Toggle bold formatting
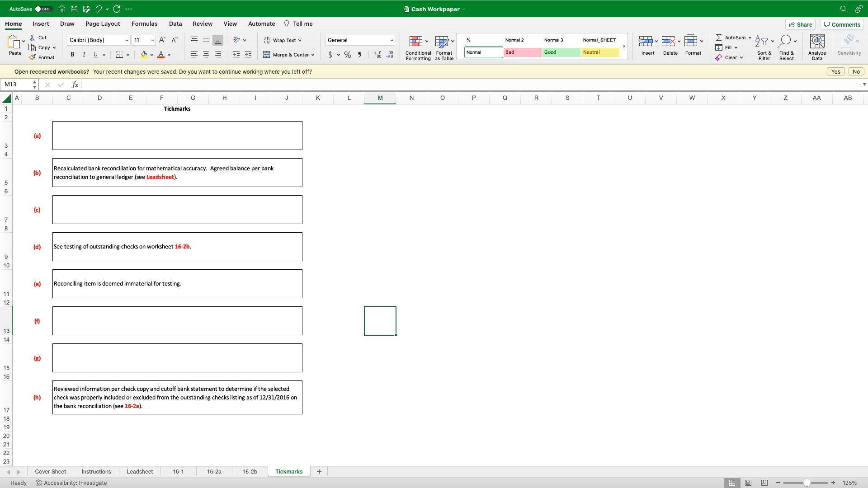The image size is (868, 488). [72, 55]
